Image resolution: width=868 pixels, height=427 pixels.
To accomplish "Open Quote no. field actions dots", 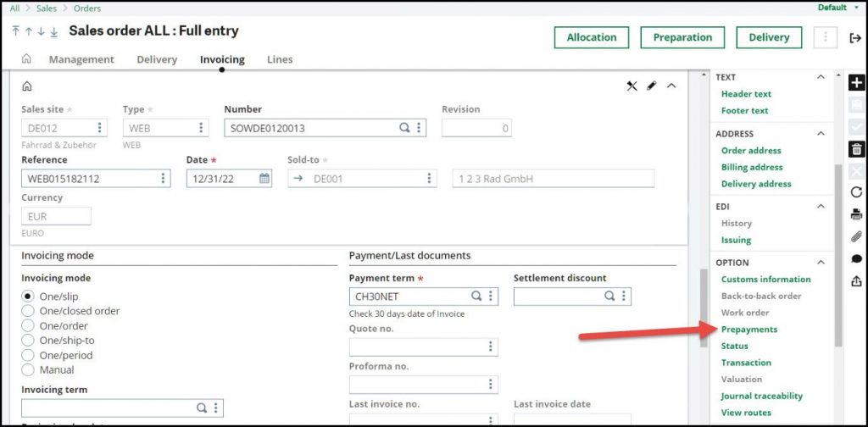I will [491, 347].
